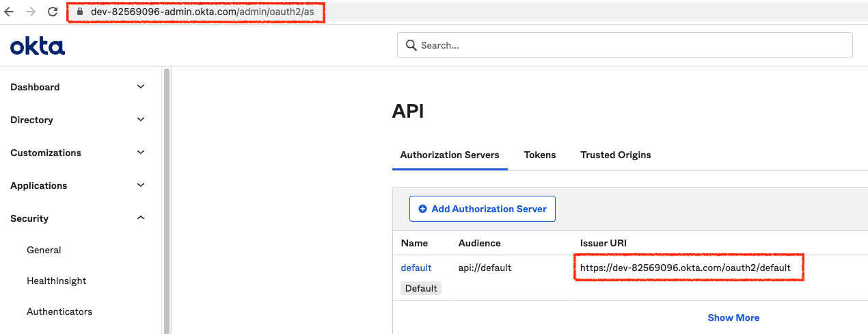This screenshot has width=868, height=334.
Task: Click into the Search field
Action: [625, 45]
